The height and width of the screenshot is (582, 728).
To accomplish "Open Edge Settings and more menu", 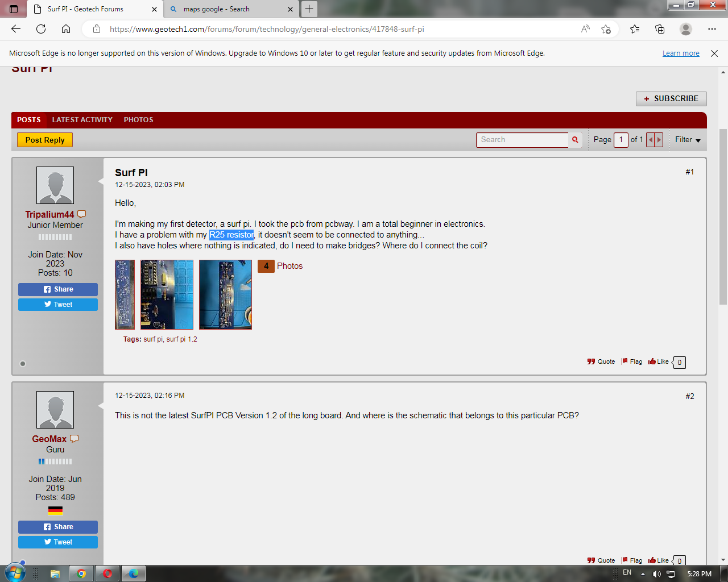I will pyautogui.click(x=712, y=29).
